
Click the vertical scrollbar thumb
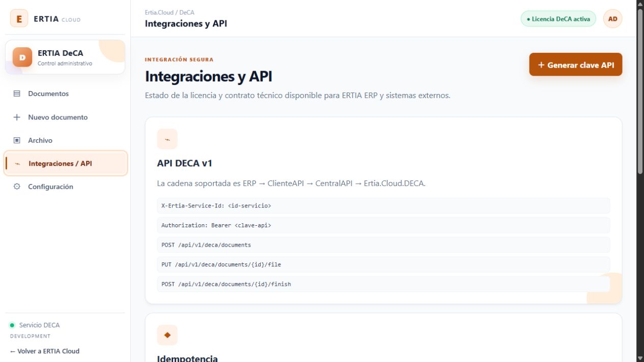click(640, 92)
